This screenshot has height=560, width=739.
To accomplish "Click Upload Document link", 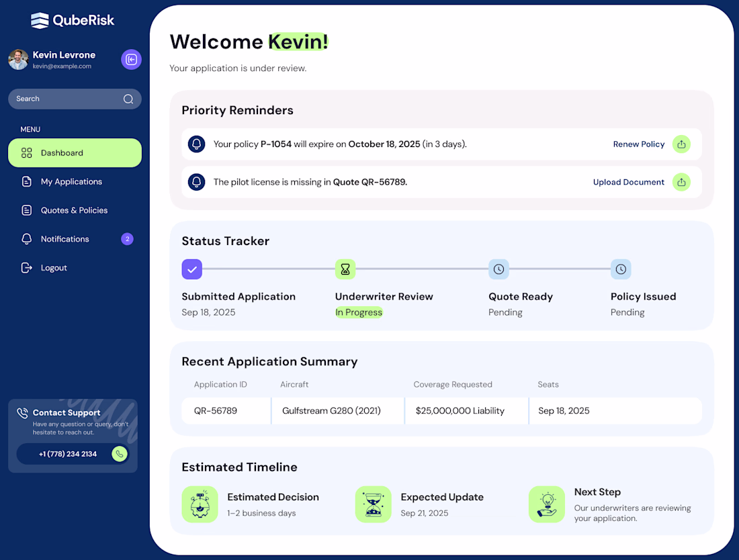I will (x=628, y=182).
